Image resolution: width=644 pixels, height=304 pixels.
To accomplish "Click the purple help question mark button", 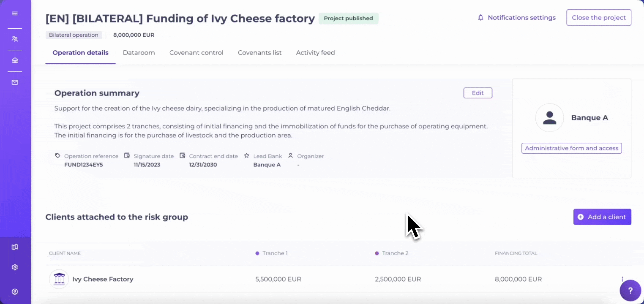I will tap(630, 290).
